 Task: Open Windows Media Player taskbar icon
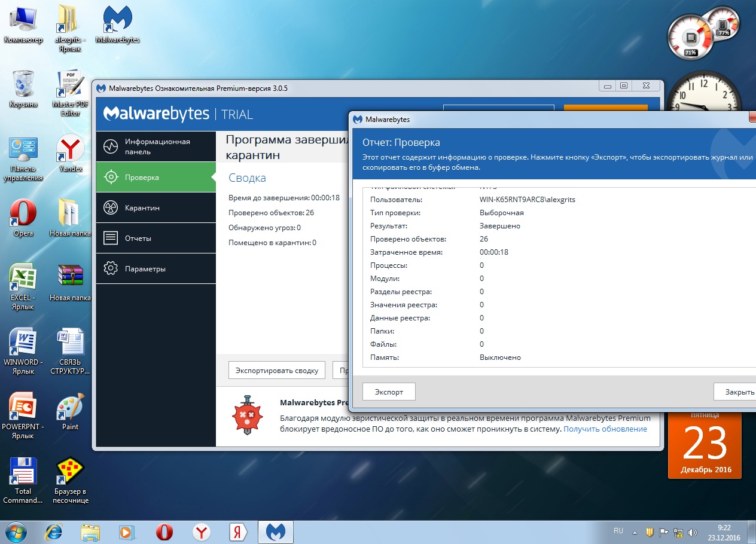[x=127, y=531]
